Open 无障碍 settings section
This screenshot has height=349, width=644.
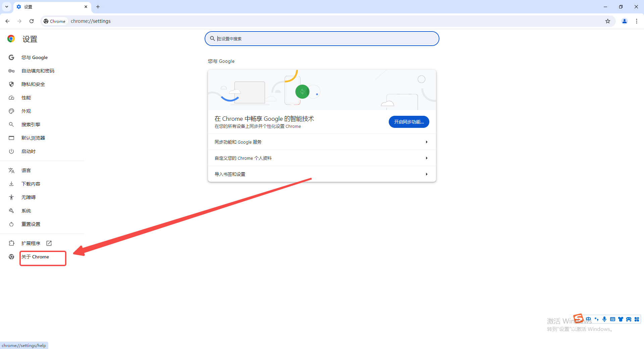(29, 197)
